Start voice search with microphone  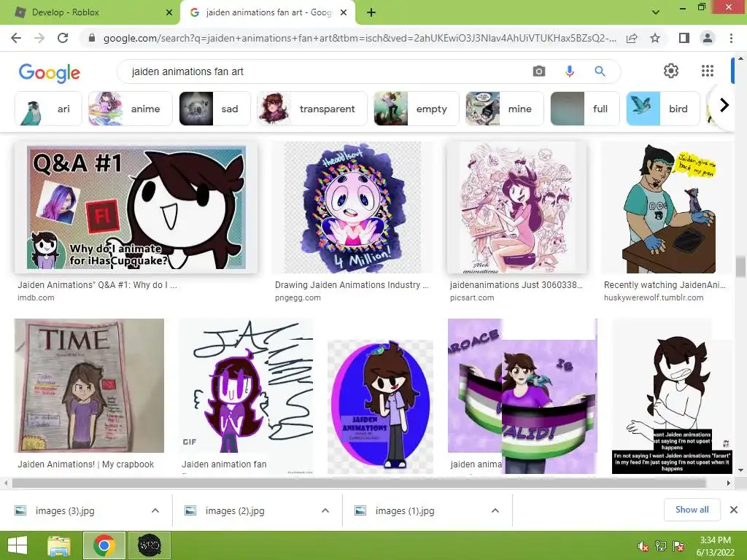click(x=569, y=71)
